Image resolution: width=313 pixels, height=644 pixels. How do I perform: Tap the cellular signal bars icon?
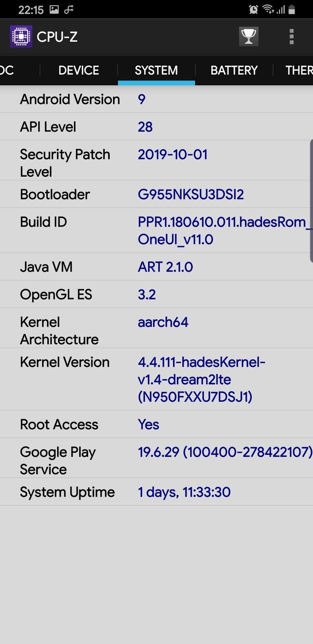pos(280,9)
